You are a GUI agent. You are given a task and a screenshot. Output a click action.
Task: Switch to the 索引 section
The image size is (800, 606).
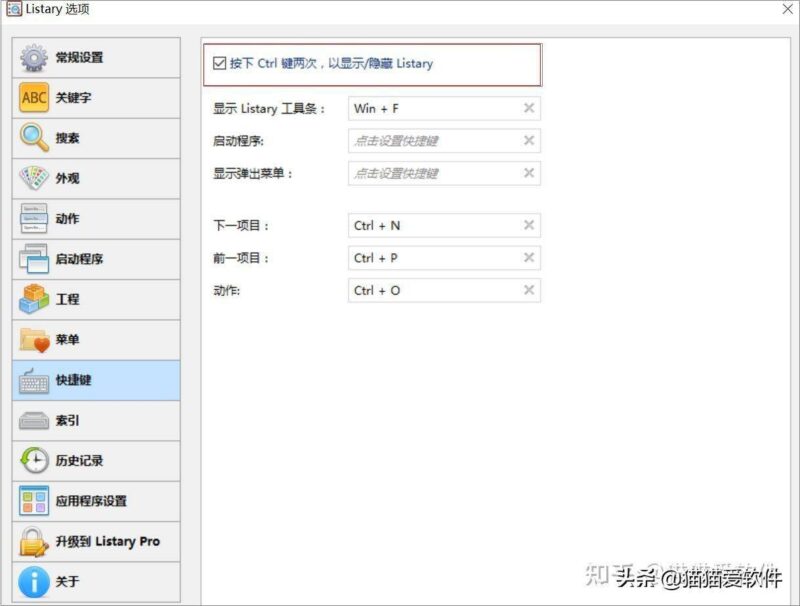point(32,420)
